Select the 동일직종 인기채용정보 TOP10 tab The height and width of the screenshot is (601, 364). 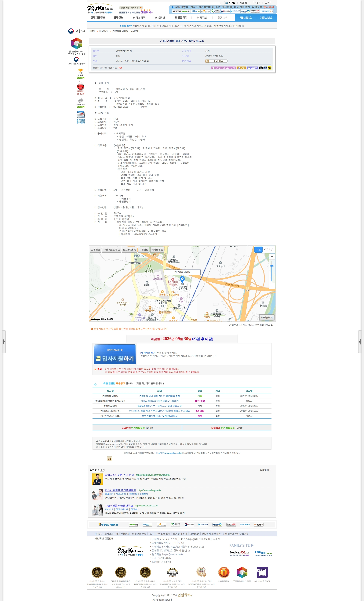(x=227, y=428)
